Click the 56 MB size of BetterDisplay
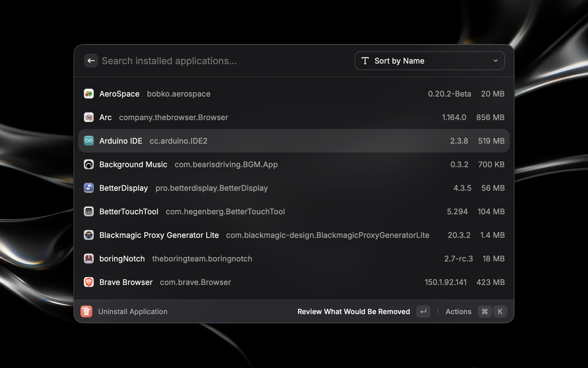 [493, 188]
